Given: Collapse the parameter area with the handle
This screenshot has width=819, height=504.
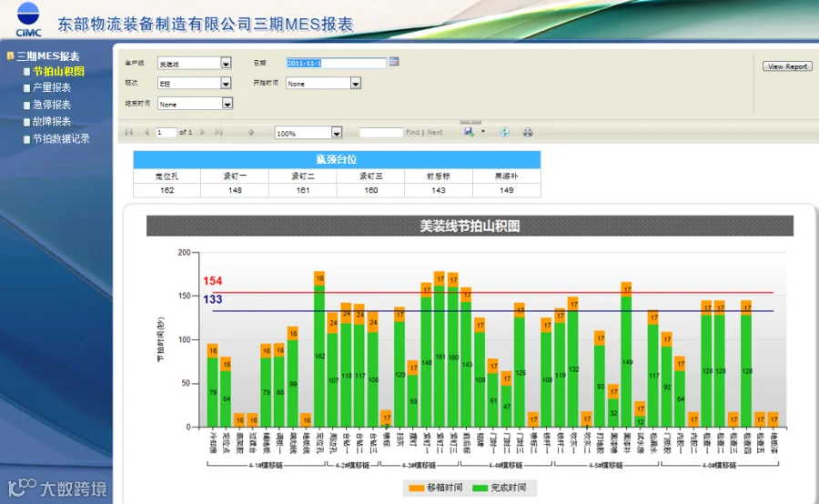Looking at the screenshot, I should coord(470,122).
